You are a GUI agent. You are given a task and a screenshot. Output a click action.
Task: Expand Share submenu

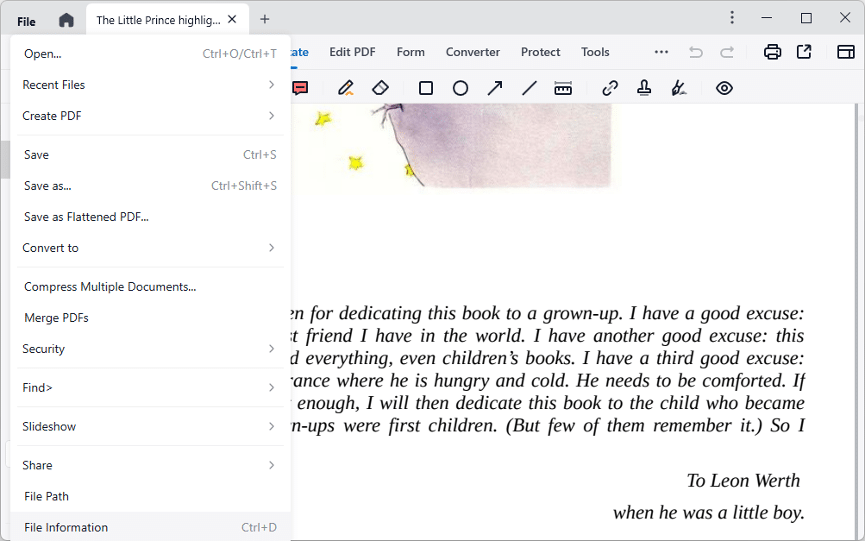click(x=150, y=465)
